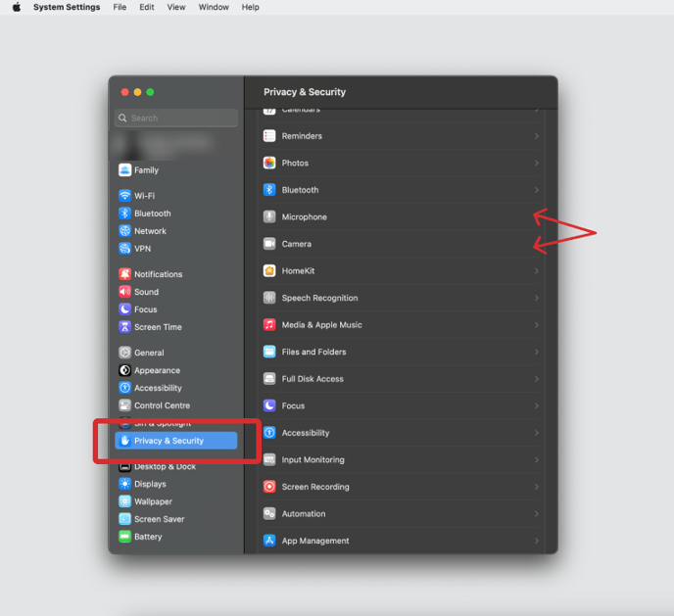Open the Input Monitoring keyboard icon
Image resolution: width=674 pixels, height=616 pixels.
(269, 459)
